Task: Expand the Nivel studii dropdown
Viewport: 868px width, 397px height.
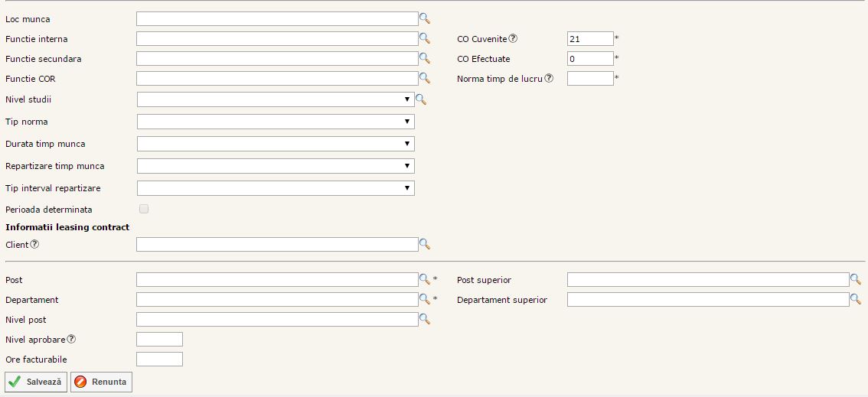Action: [x=275, y=99]
